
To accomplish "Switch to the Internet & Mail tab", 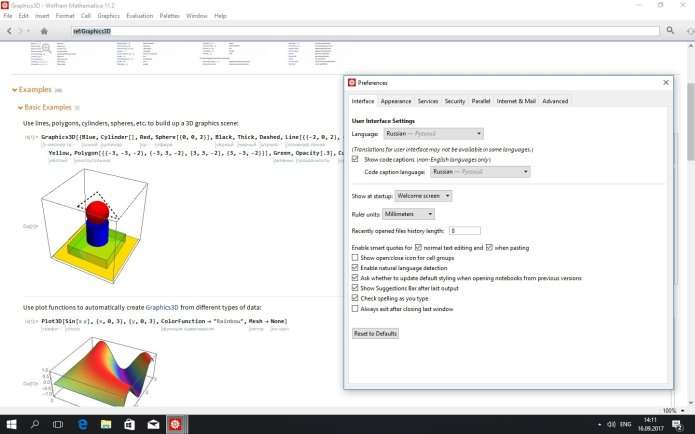I will pyautogui.click(x=516, y=101).
